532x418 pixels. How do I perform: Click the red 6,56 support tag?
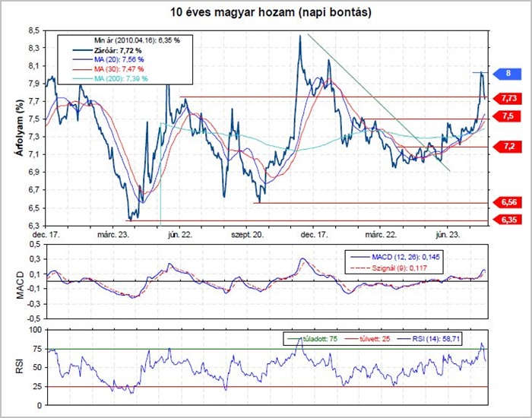(x=508, y=202)
